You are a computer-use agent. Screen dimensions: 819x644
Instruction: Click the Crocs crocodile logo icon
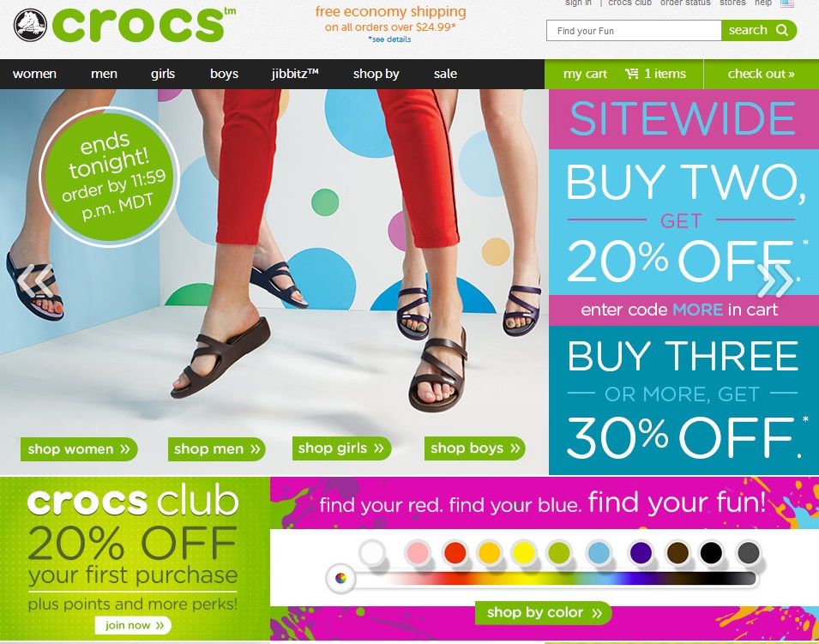point(30,25)
